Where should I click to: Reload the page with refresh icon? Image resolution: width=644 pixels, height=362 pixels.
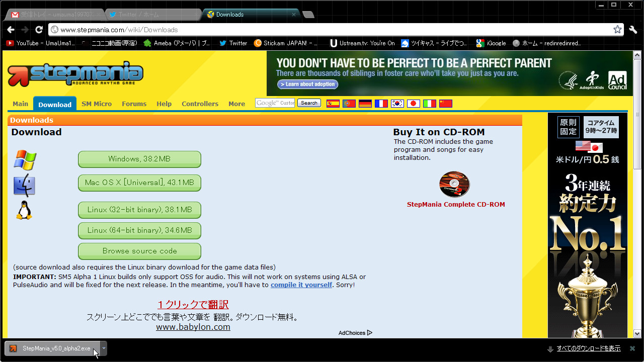click(x=39, y=30)
